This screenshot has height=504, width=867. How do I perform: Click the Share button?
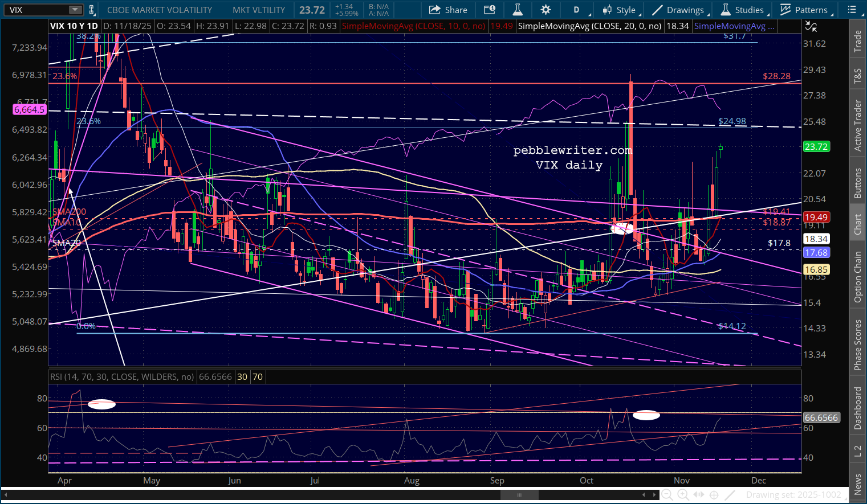448,10
